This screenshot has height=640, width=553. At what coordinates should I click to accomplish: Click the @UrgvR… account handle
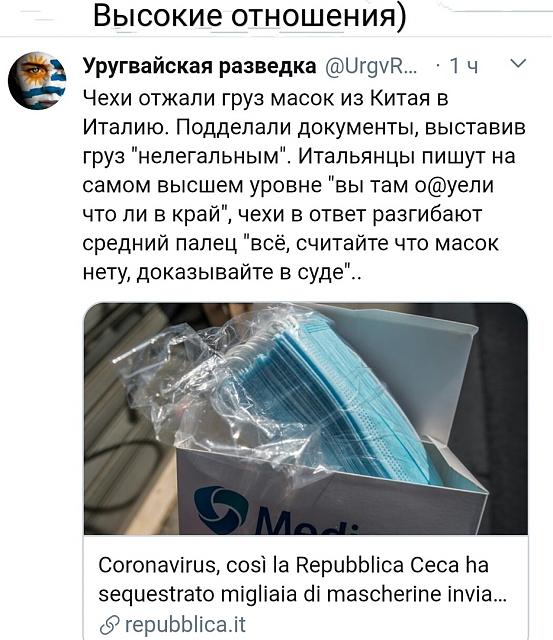pos(371,66)
